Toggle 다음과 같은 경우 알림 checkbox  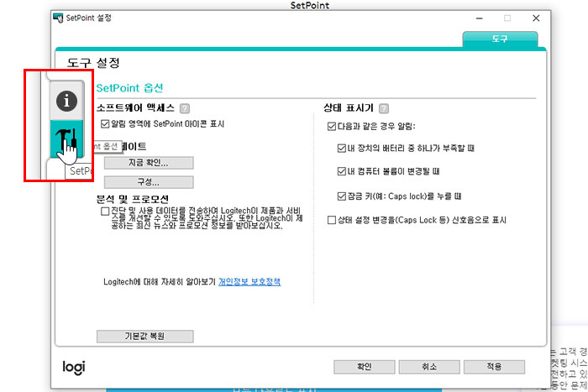[x=332, y=126]
